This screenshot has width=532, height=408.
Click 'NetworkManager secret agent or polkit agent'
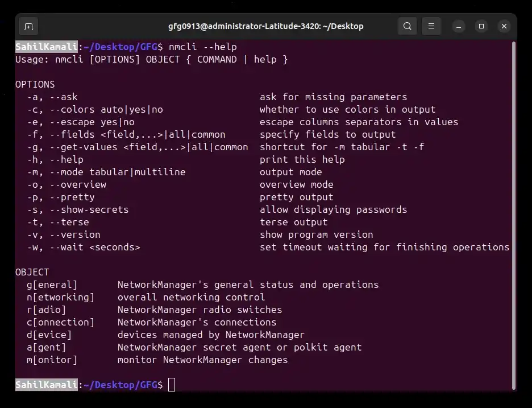pos(239,348)
